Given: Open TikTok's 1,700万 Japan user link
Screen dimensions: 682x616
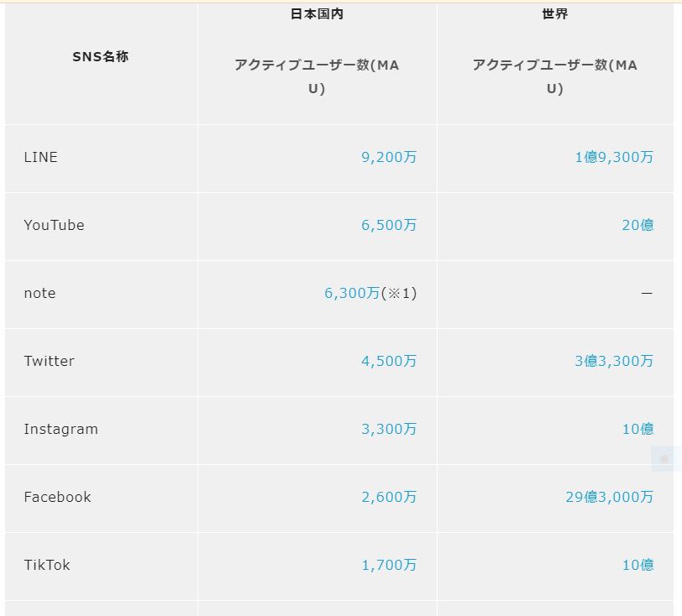Looking at the screenshot, I should click(389, 565).
